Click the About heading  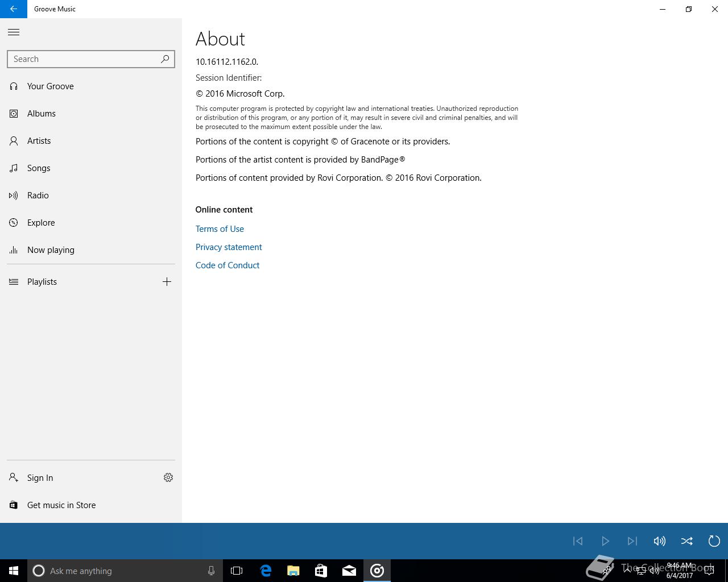220,39
